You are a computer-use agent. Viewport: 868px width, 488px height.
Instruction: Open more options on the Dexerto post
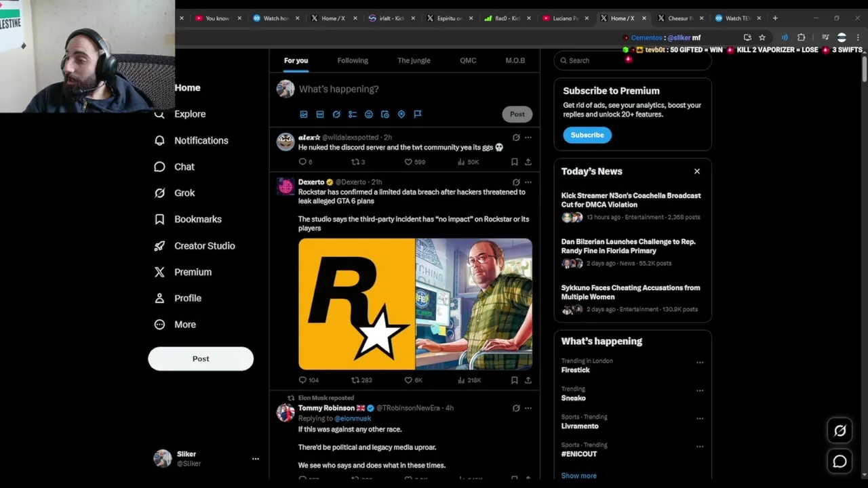528,182
